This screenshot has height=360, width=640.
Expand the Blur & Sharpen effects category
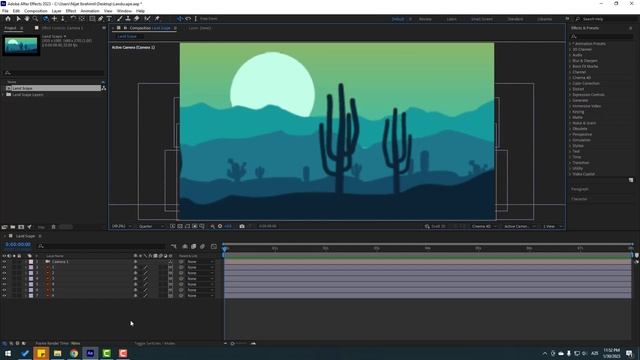[x=570, y=61]
